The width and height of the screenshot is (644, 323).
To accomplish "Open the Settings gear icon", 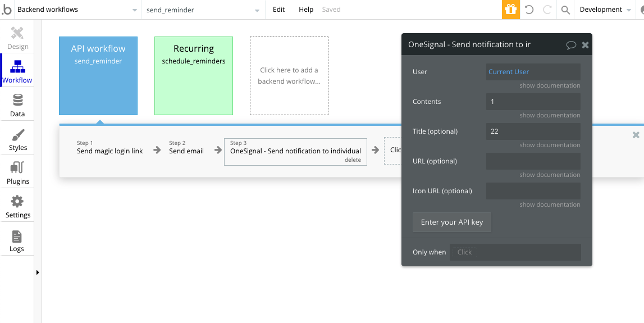I will (17, 201).
